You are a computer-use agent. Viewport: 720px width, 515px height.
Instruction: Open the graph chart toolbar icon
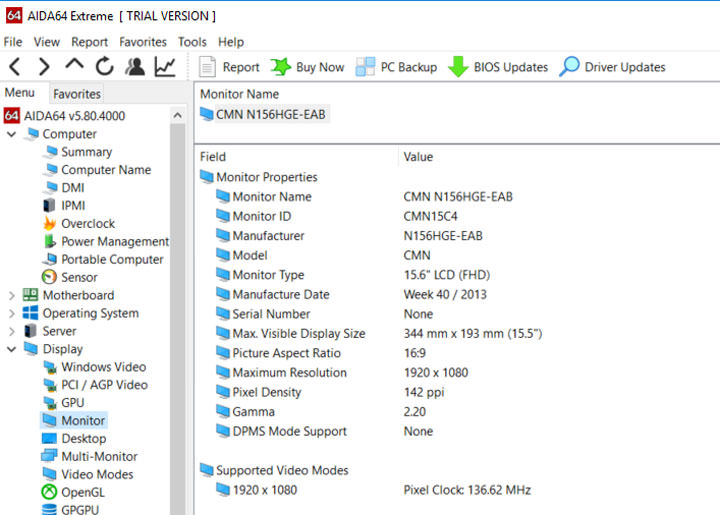tap(165, 67)
